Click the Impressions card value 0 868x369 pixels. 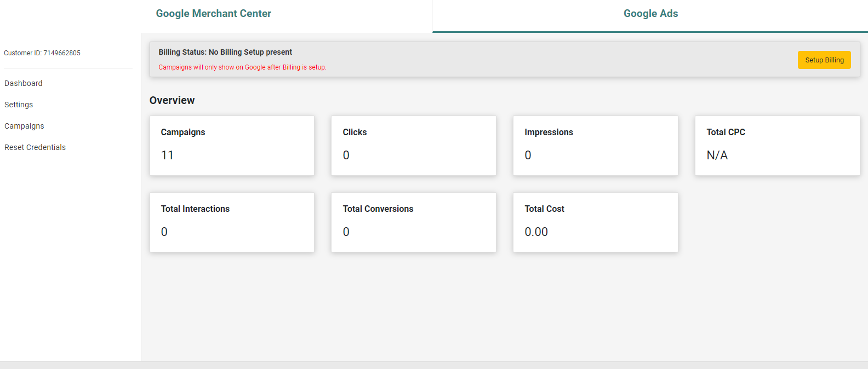(528, 155)
